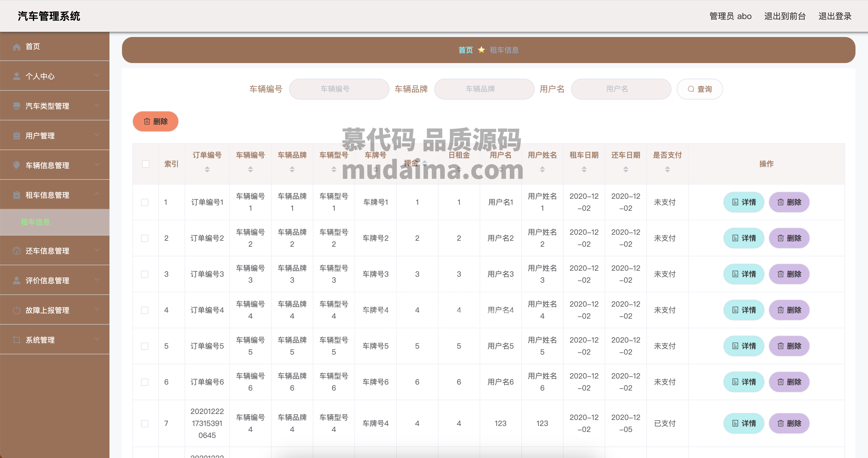Expand 还车信息管理 via its chevron
The image size is (868, 458).
pos(97,250)
